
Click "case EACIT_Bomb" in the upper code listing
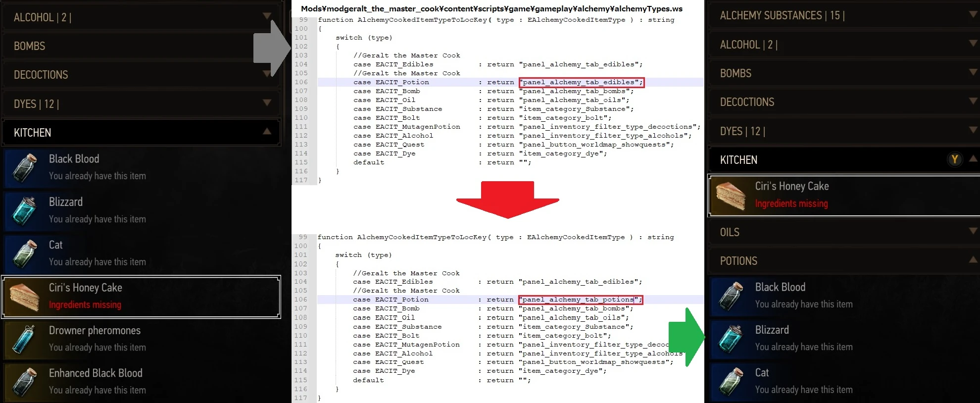(387, 91)
